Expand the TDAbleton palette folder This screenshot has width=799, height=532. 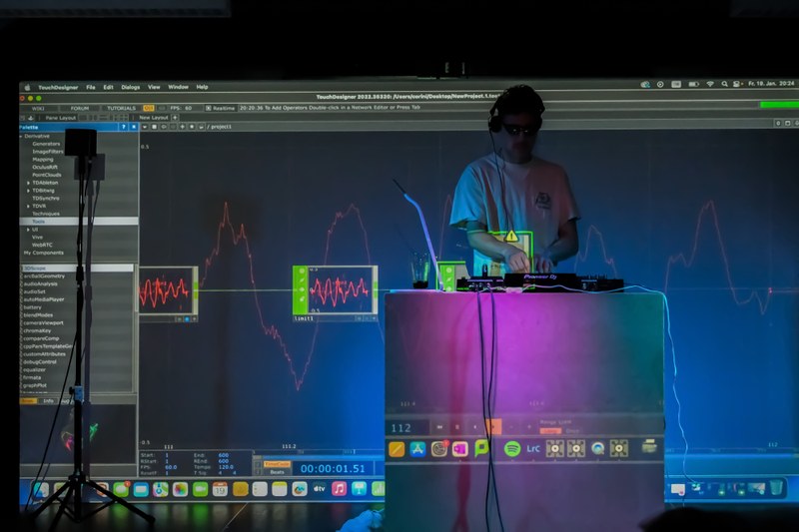[29, 183]
